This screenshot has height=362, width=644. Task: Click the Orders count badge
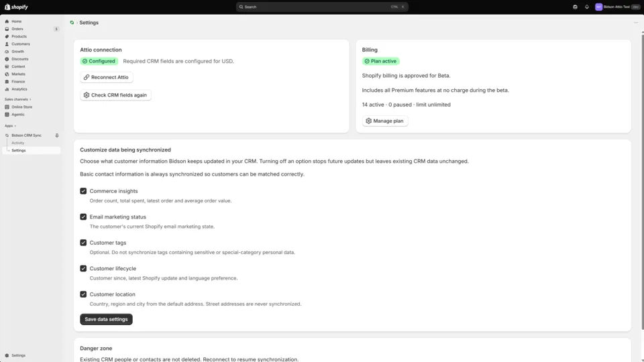[x=56, y=29]
